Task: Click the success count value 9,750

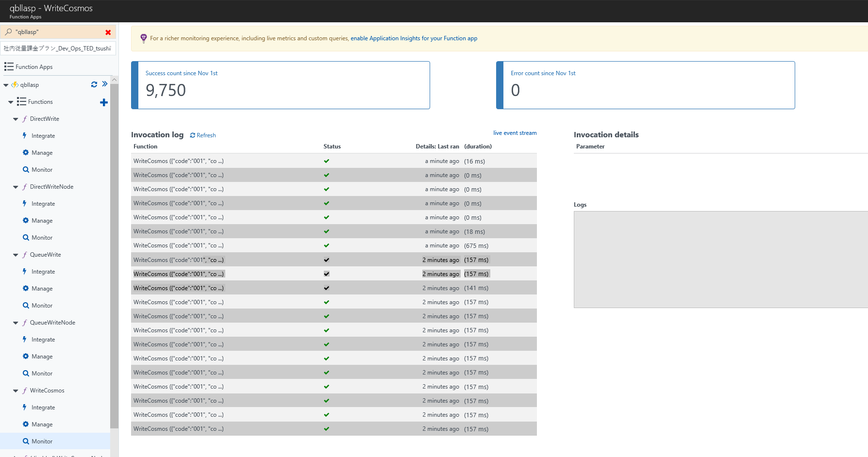Action: (x=166, y=90)
